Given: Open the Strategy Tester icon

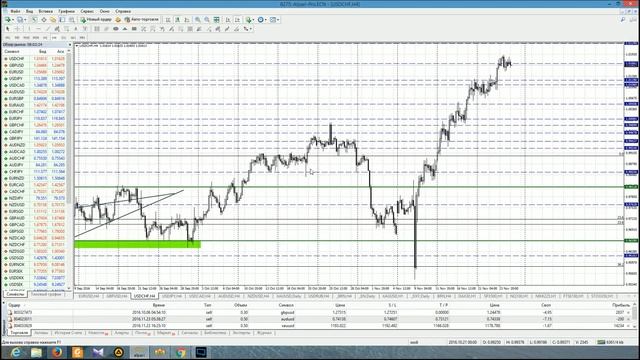Looking at the screenshot, I should (x=71, y=20).
